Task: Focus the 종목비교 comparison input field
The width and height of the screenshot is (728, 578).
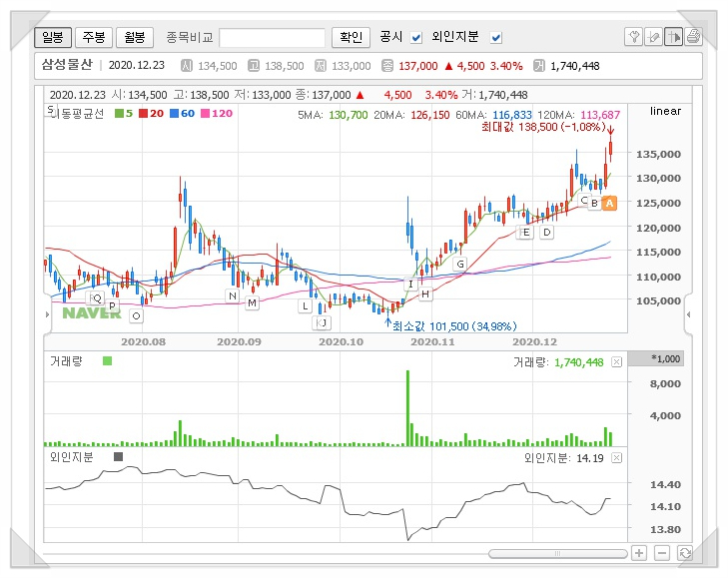Action: (272, 38)
